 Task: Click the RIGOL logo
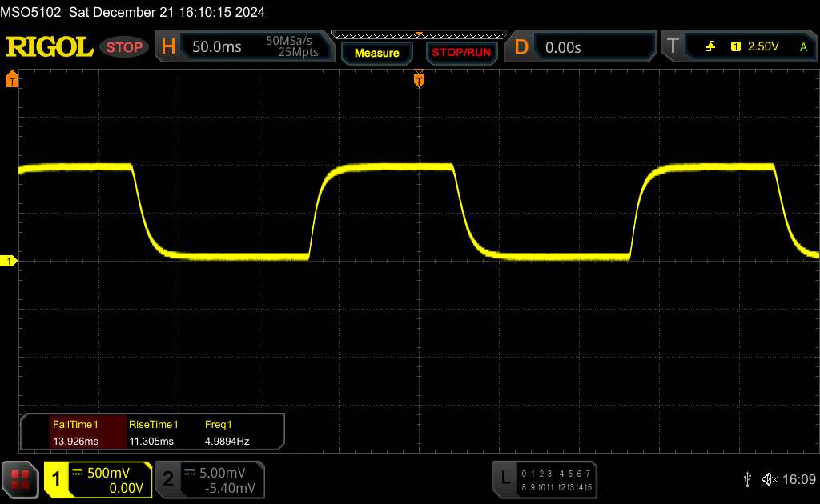point(50,47)
